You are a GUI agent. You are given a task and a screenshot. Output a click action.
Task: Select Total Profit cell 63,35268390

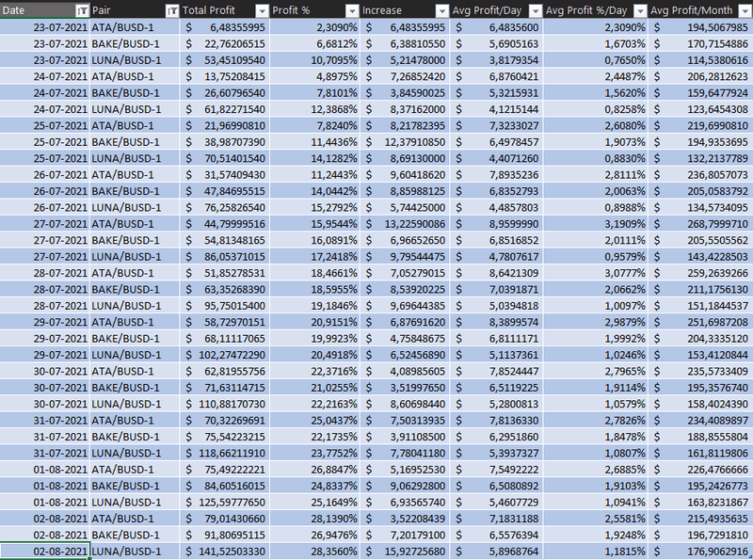(x=225, y=289)
